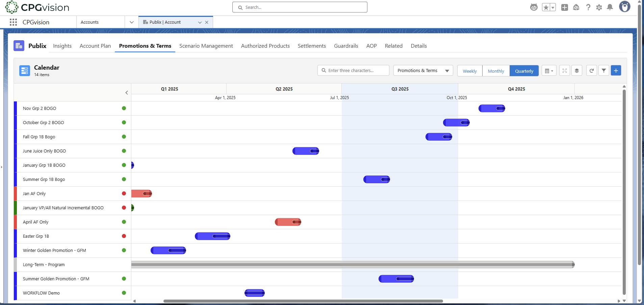This screenshot has width=644, height=305.
Task: Expand the calendar to full screen
Action: click(564, 70)
